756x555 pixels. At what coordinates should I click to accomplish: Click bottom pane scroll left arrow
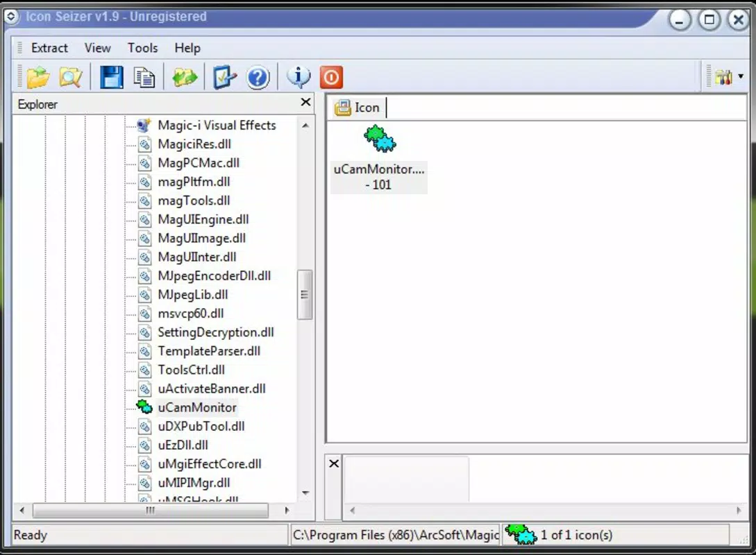352,510
